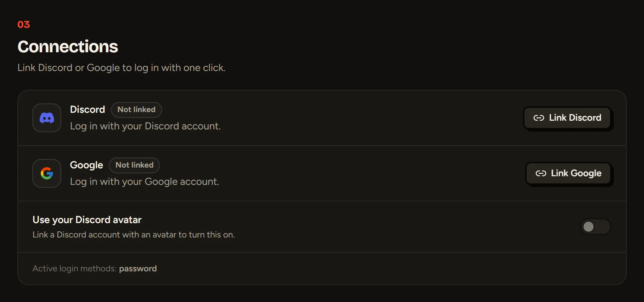Click the Discord logo icon
Viewport: 644px width, 302px height.
[47, 118]
